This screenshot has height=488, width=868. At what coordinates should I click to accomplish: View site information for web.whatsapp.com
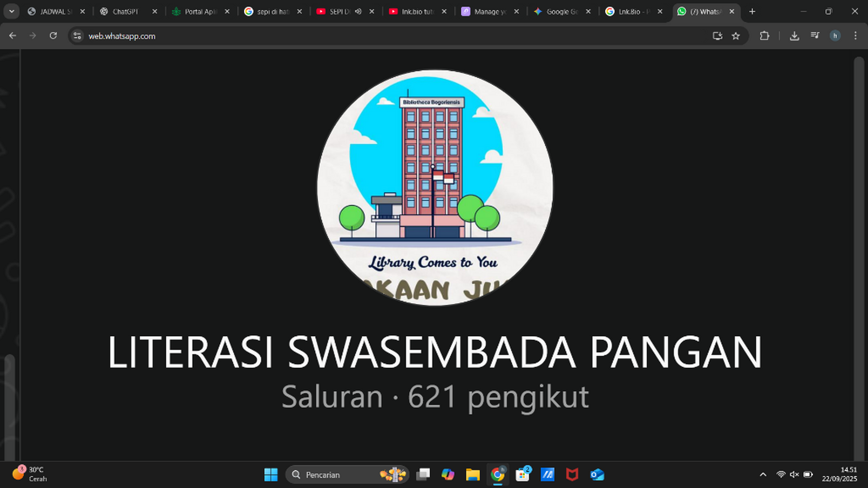pos(77,36)
